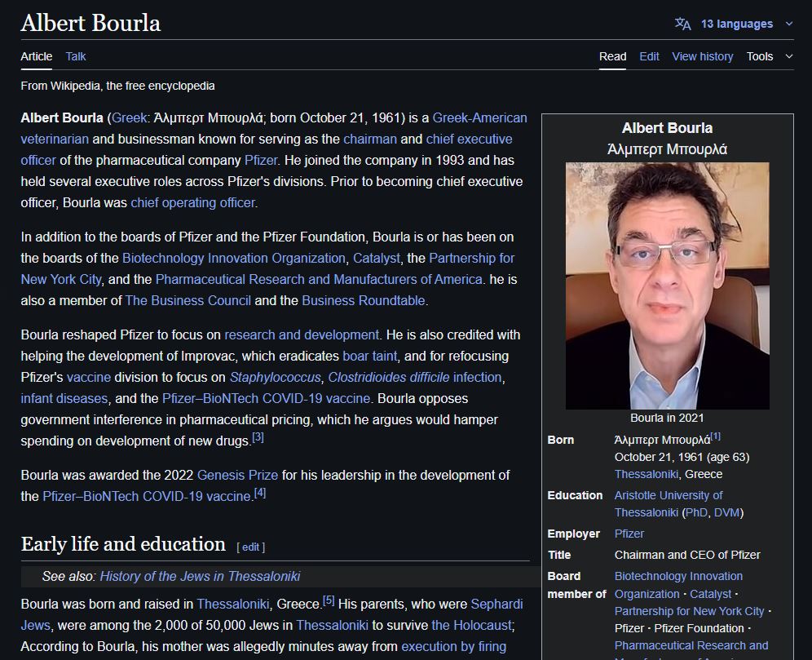This screenshot has width=812, height=660.
Task: Click the Bourla in 2021 caption
Action: point(667,418)
